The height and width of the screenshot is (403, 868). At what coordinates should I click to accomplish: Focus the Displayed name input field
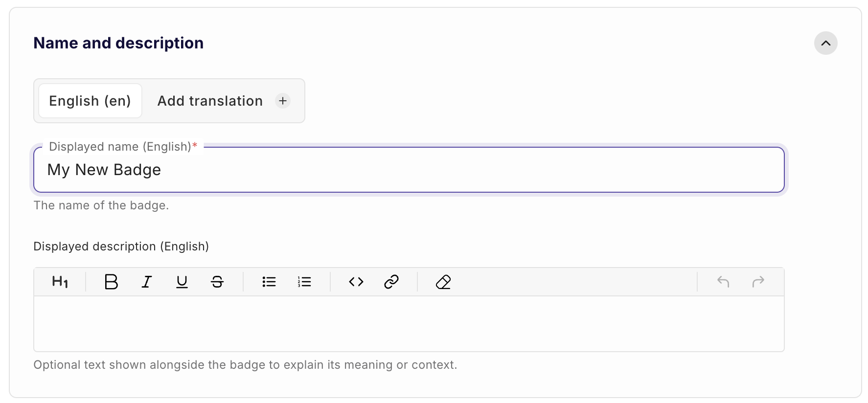(409, 170)
